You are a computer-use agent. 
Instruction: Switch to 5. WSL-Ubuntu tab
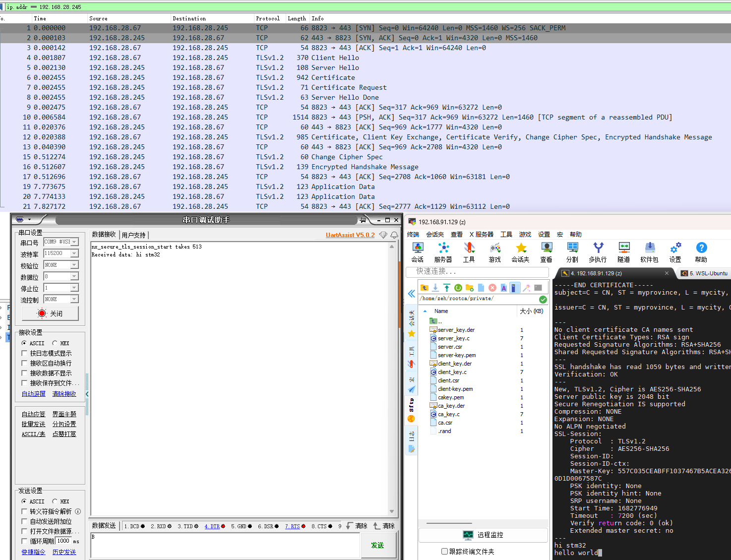point(705,273)
